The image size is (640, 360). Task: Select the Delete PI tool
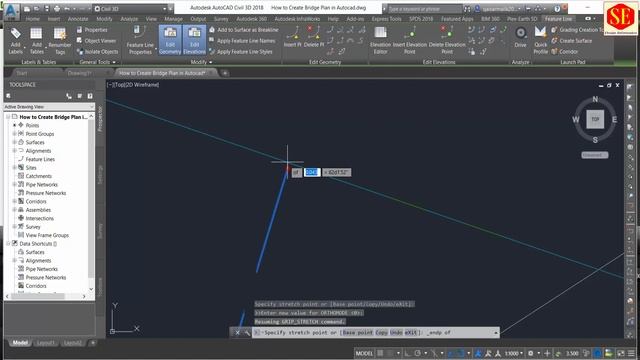coord(313,37)
